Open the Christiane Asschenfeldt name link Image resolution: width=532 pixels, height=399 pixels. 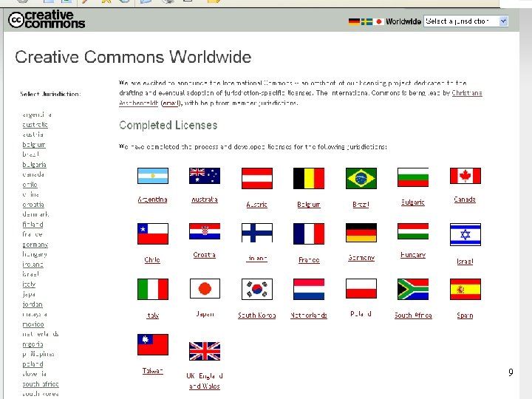301,98
